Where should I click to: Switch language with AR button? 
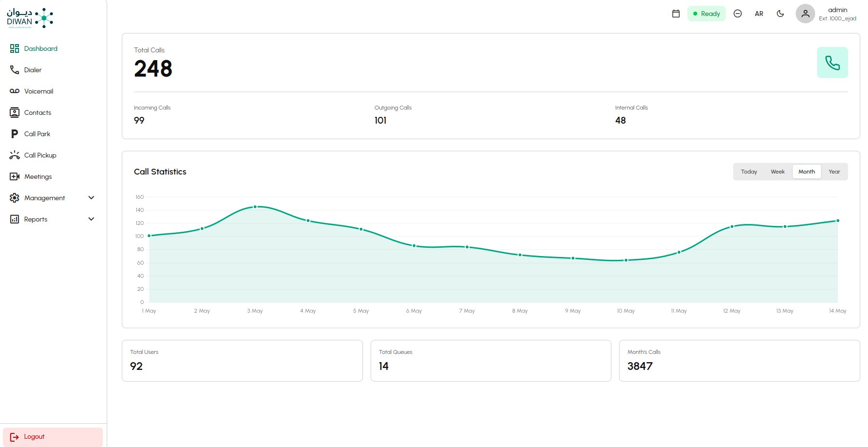coord(759,14)
